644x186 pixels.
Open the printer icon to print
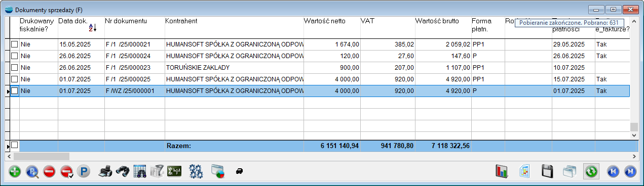(x=105, y=171)
